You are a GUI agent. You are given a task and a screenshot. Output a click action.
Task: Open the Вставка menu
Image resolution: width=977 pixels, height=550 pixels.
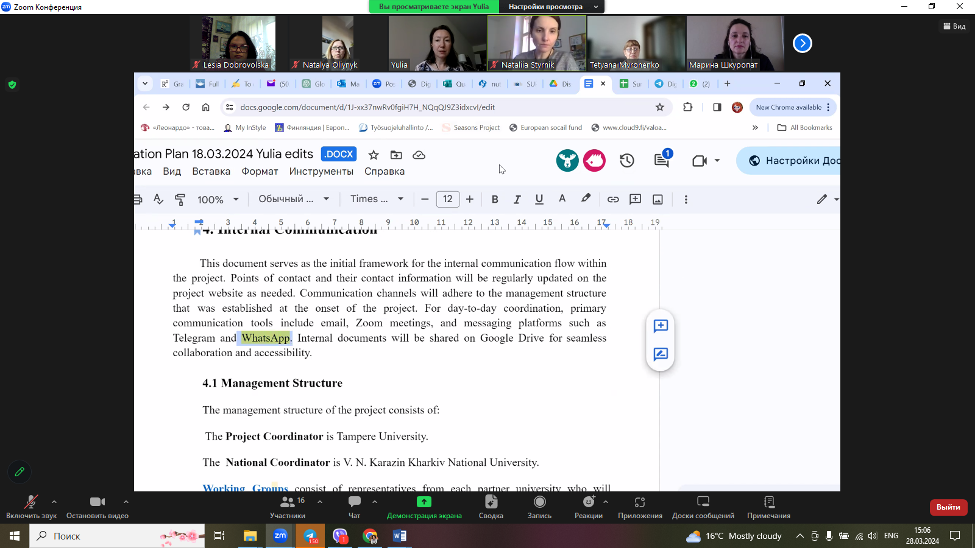[211, 171]
